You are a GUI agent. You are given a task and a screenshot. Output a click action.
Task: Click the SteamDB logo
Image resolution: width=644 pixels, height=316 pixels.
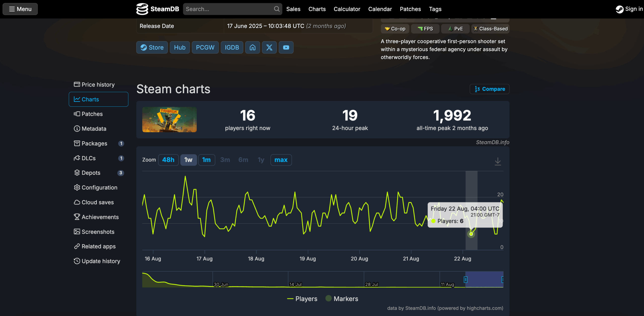(x=158, y=9)
